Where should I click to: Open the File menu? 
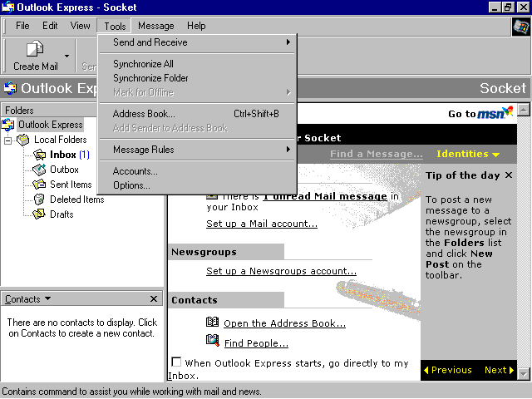(x=22, y=26)
